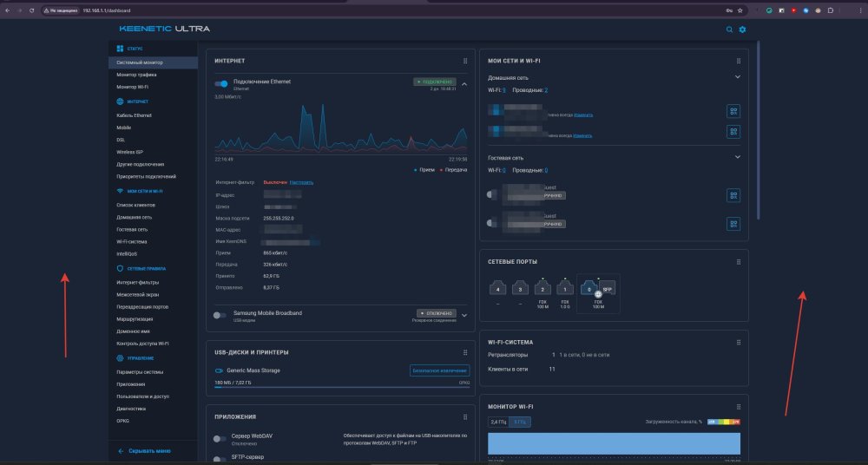Select the SFP port icon

pos(607,288)
